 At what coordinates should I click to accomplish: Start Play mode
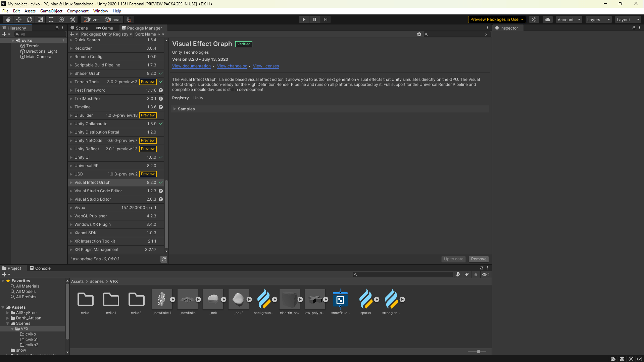304,19
